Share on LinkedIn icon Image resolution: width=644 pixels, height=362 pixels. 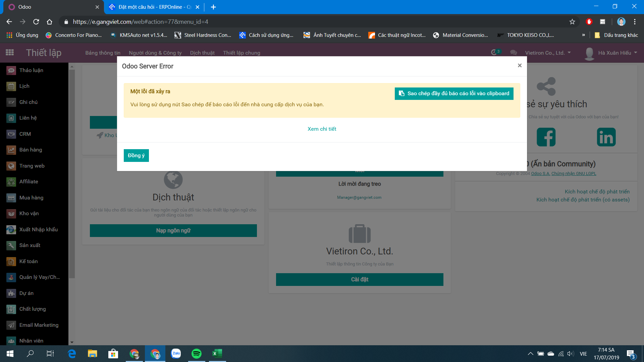point(606,137)
